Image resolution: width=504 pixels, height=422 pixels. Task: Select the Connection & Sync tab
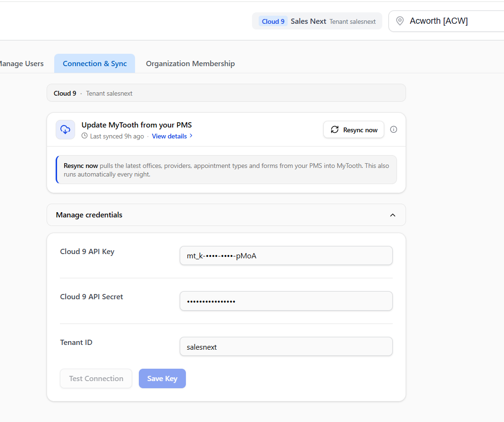click(x=95, y=63)
